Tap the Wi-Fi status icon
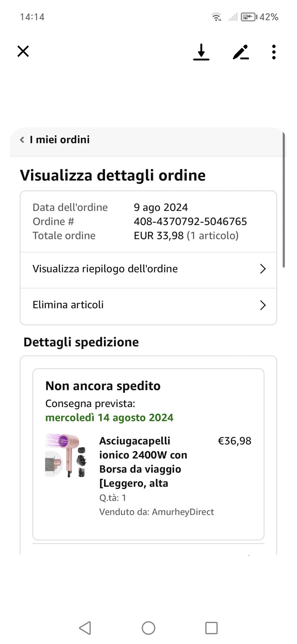This screenshot has height=644, width=297. [x=216, y=17]
